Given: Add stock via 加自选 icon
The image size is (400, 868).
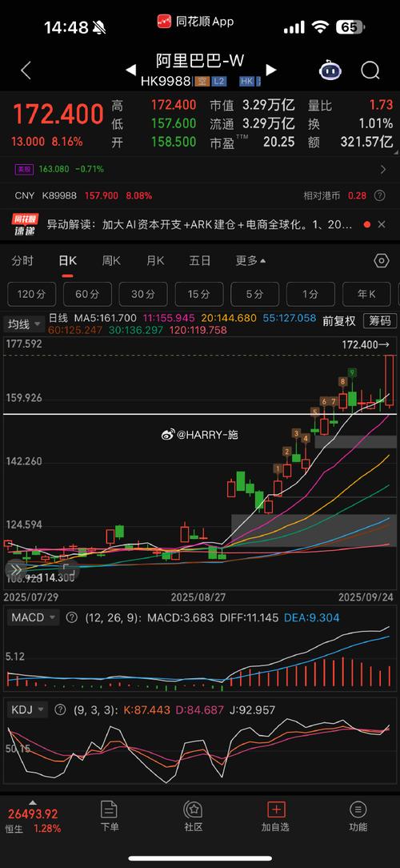Looking at the screenshot, I should 276,810.
